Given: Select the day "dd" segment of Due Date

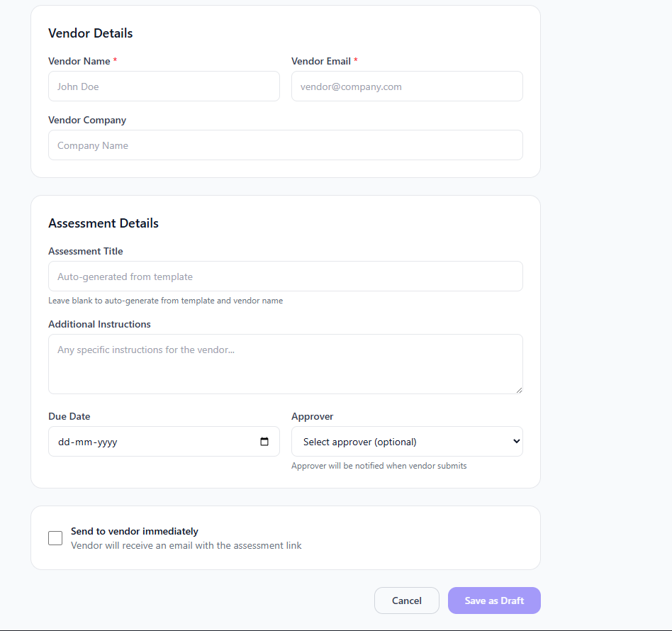Looking at the screenshot, I should coord(65,442).
